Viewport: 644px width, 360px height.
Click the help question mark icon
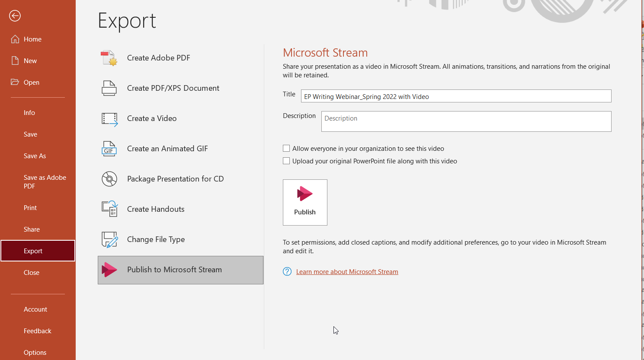pyautogui.click(x=287, y=271)
